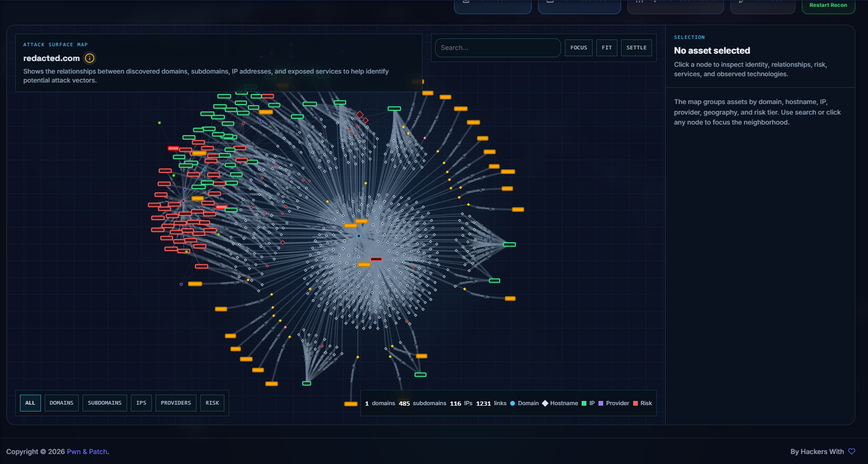
Task: Select the red risk node near graph center
Action: coord(376,259)
